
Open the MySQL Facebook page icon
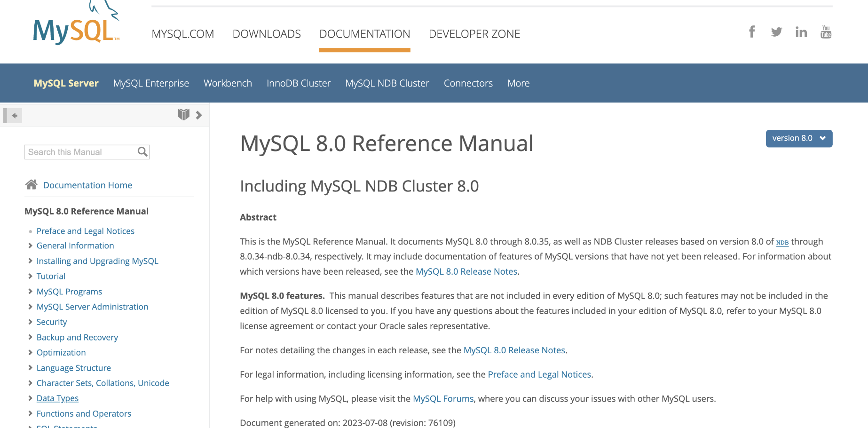click(752, 32)
